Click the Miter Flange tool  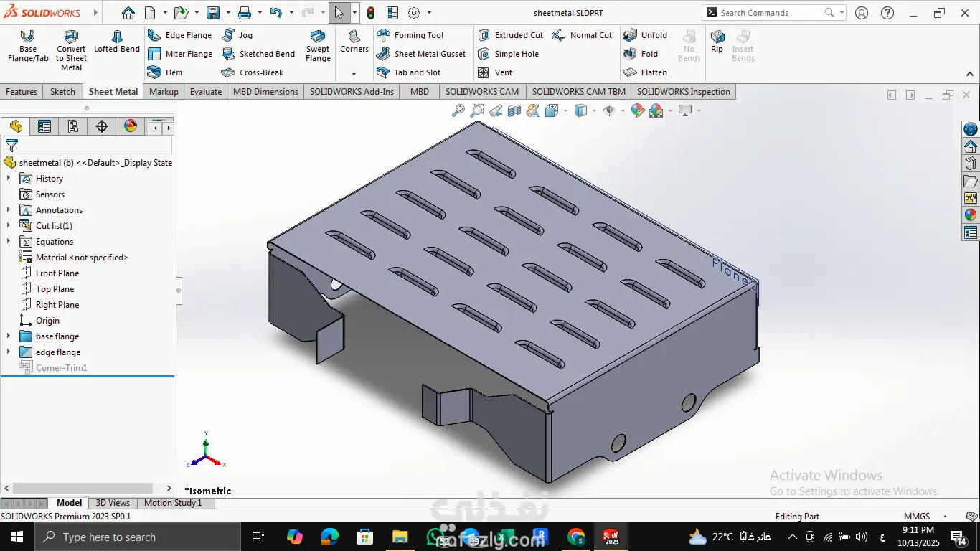[x=180, y=54]
